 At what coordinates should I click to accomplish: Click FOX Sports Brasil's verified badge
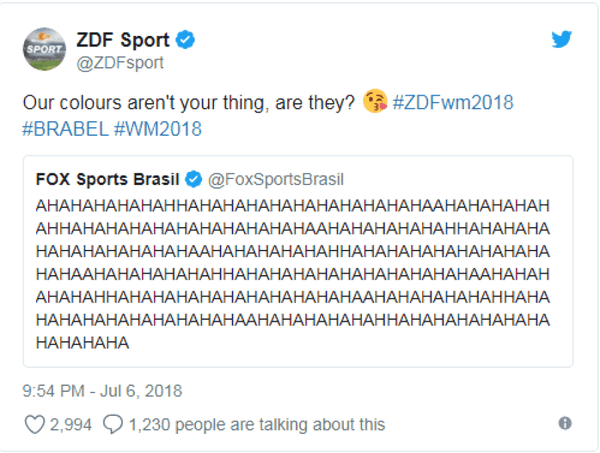click(x=194, y=179)
